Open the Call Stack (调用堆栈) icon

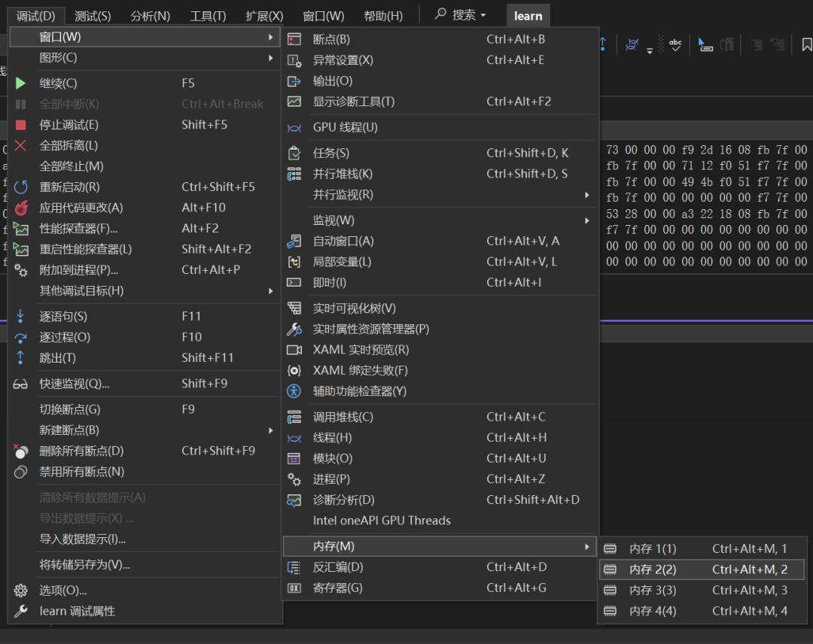[x=294, y=417]
